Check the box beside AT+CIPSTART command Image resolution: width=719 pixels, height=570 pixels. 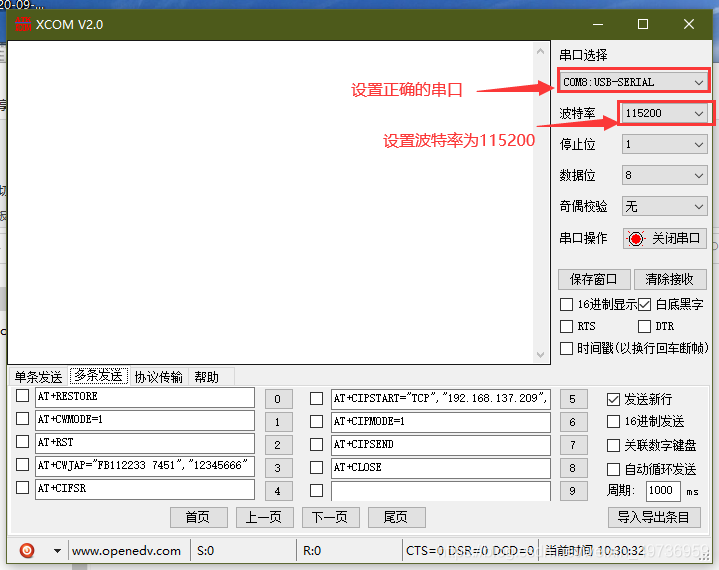point(316,398)
